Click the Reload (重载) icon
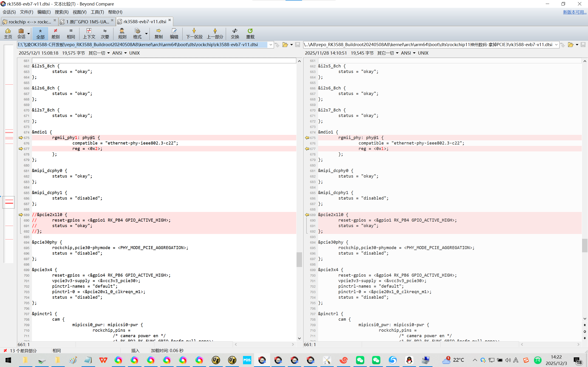Image resolution: width=588 pixels, height=367 pixels. pos(250,33)
